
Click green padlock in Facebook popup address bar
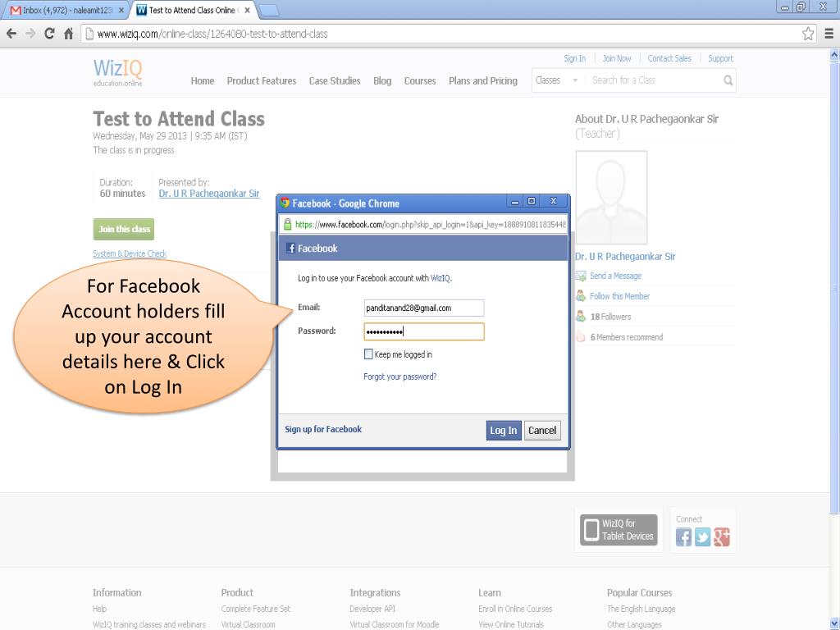tap(288, 225)
